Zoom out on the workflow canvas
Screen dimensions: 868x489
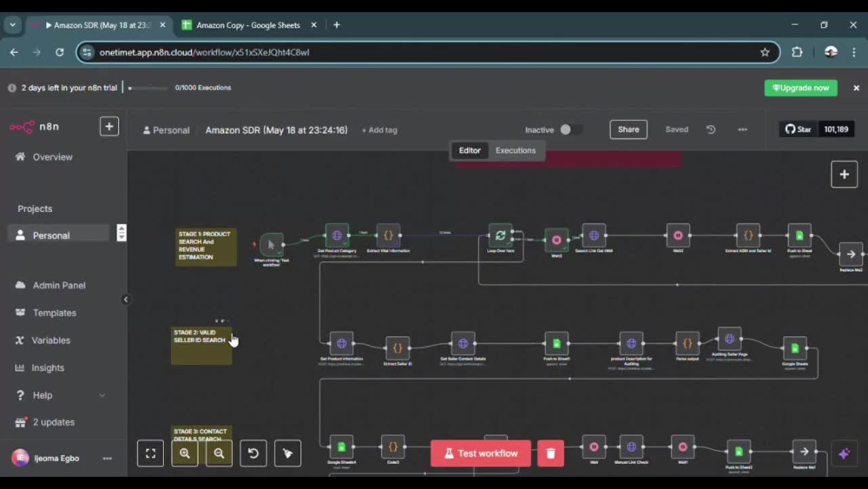click(219, 453)
